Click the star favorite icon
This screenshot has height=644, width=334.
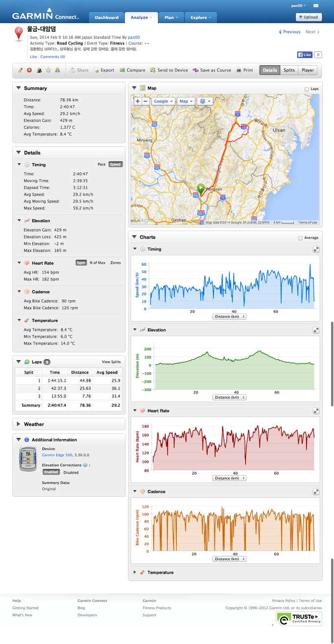point(48,70)
